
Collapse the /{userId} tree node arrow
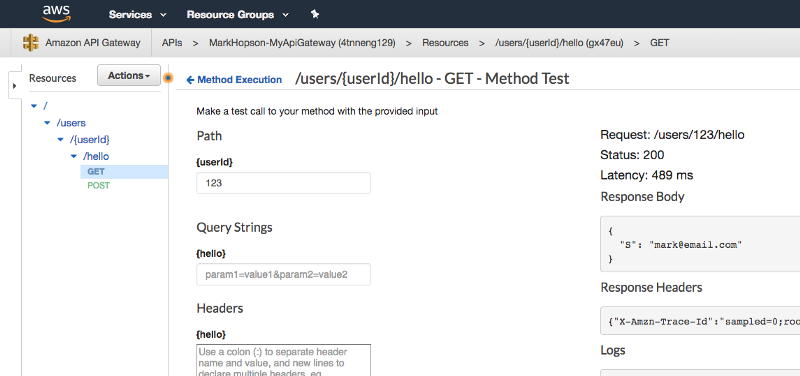(x=60, y=139)
